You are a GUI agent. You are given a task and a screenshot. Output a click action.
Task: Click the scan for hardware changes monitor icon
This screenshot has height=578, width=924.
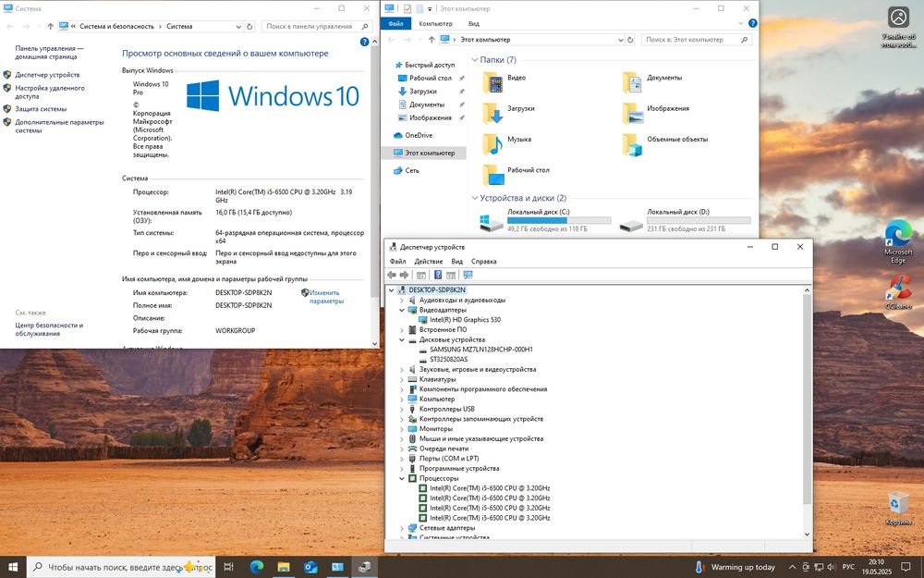468,275
